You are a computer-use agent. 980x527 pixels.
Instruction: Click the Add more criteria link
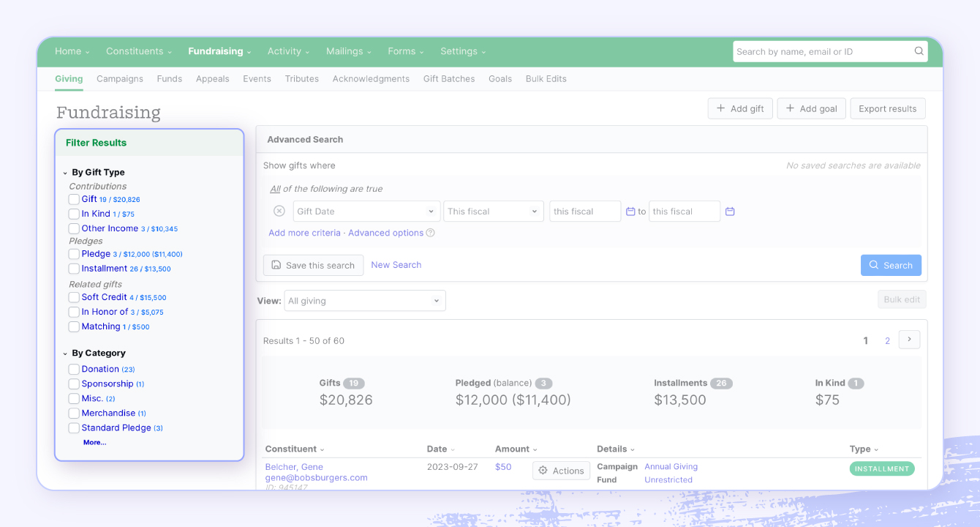point(304,233)
